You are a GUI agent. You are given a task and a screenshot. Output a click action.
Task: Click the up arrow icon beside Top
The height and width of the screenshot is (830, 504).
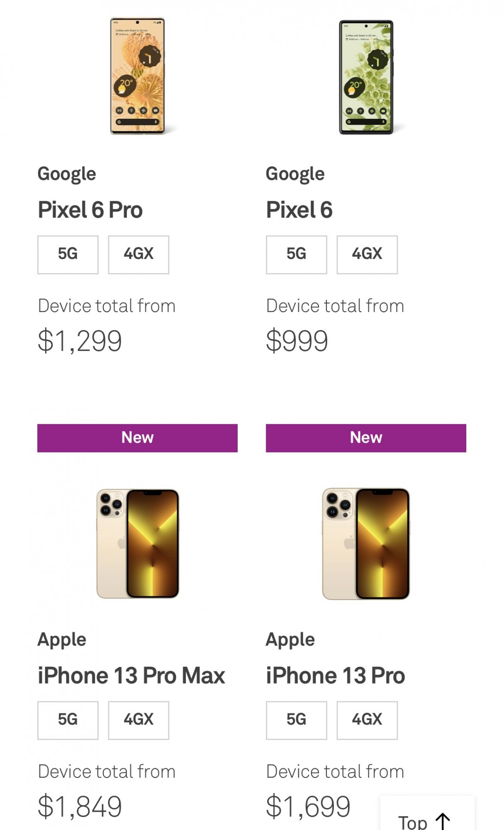click(443, 821)
